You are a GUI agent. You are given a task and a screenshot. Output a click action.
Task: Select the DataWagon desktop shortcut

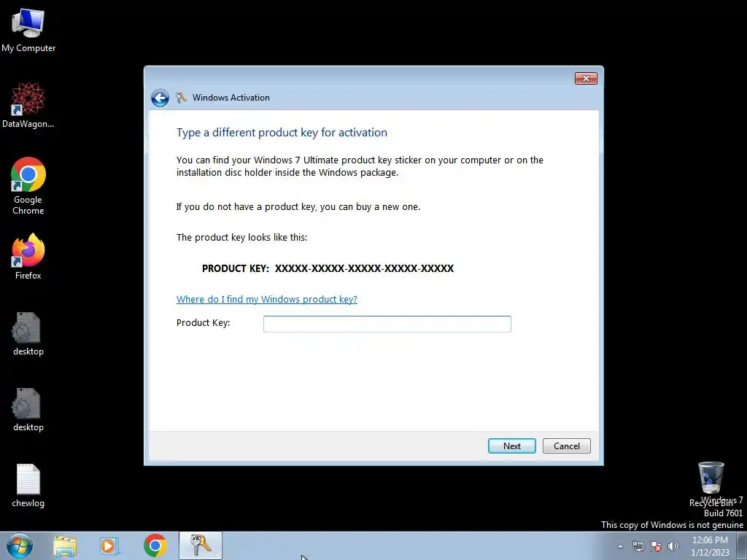pos(28,105)
